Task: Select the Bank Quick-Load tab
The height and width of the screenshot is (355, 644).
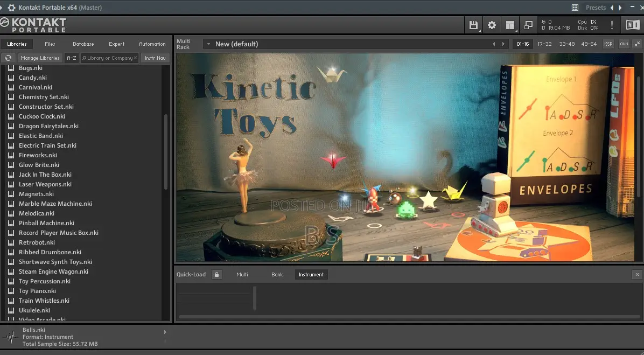Action: coord(277,275)
